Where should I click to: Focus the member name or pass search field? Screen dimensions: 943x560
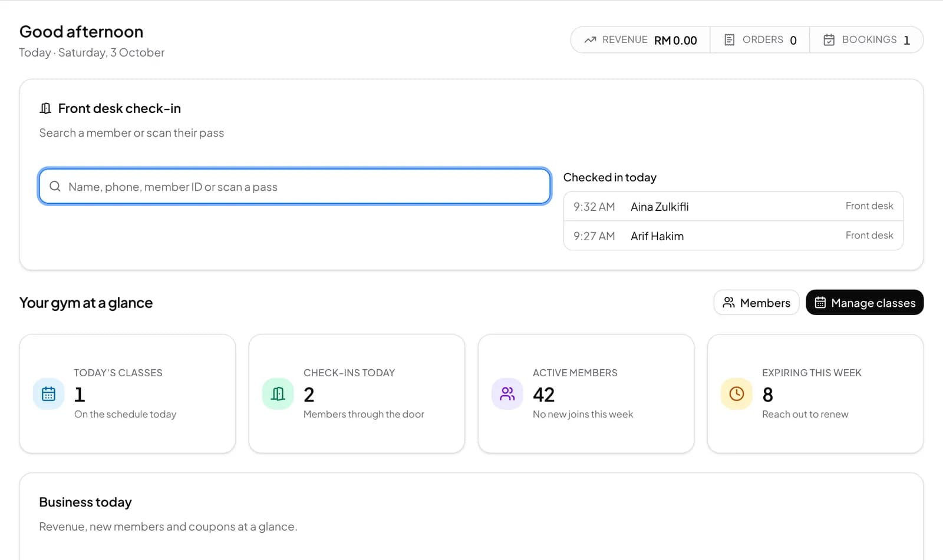[x=295, y=186]
